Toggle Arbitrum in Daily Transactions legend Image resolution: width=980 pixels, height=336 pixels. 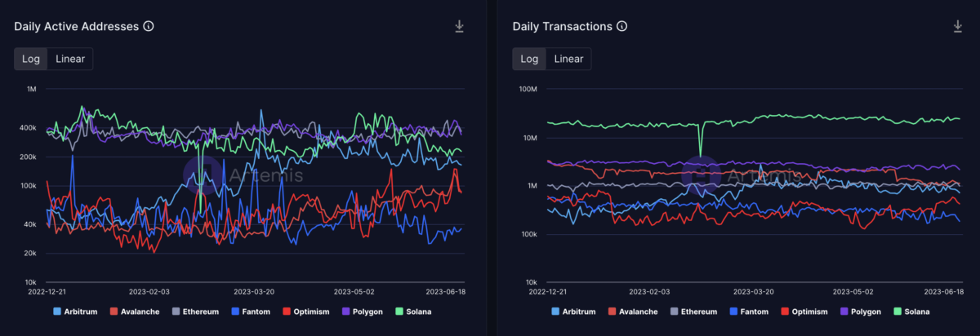577,312
